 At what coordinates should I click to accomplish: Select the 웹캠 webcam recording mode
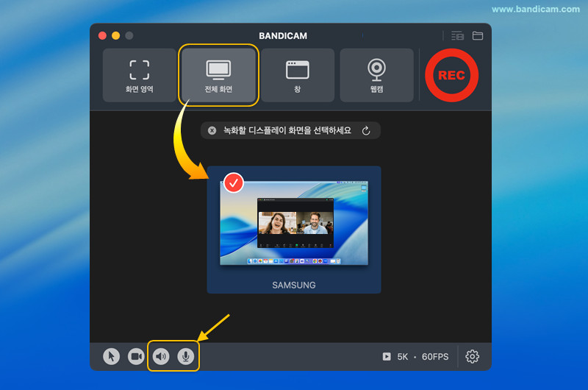(x=376, y=76)
